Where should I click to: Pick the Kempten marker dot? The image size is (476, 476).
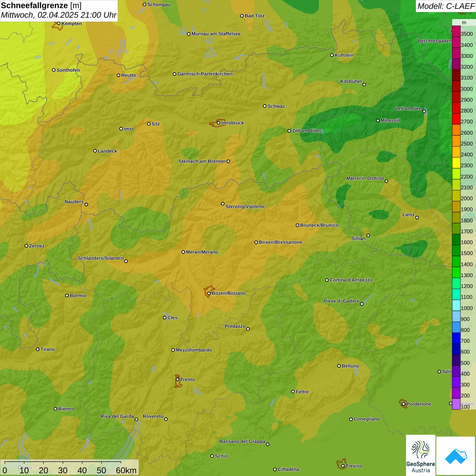tap(58, 23)
